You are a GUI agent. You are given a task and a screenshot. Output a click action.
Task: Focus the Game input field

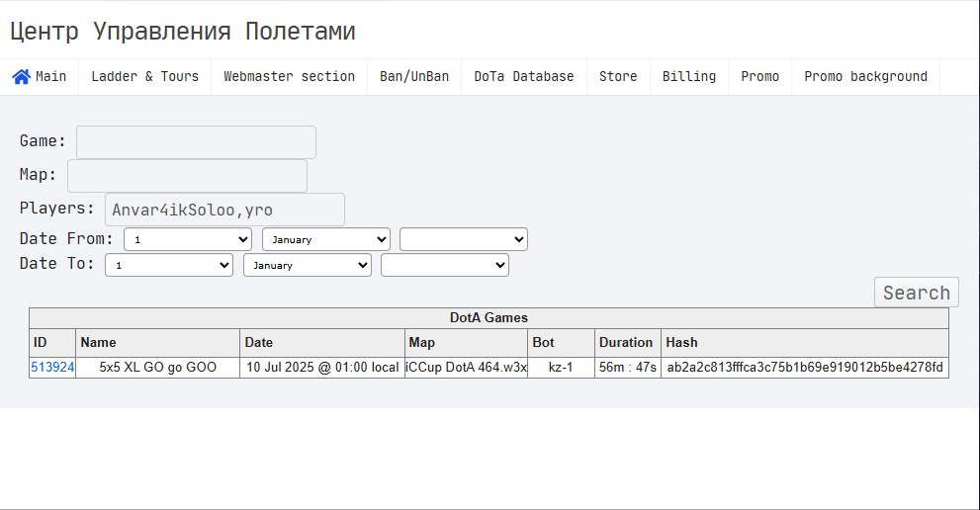pos(196,142)
